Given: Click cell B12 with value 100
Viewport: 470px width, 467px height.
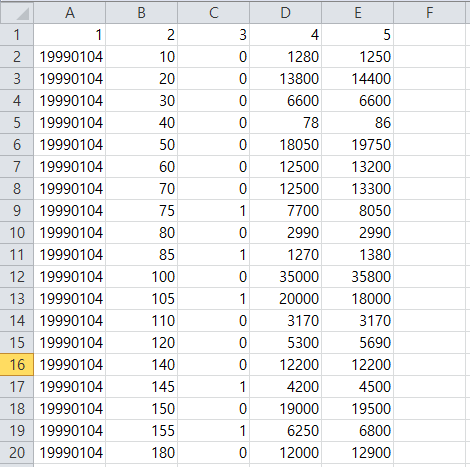Looking at the screenshot, I should (x=142, y=277).
